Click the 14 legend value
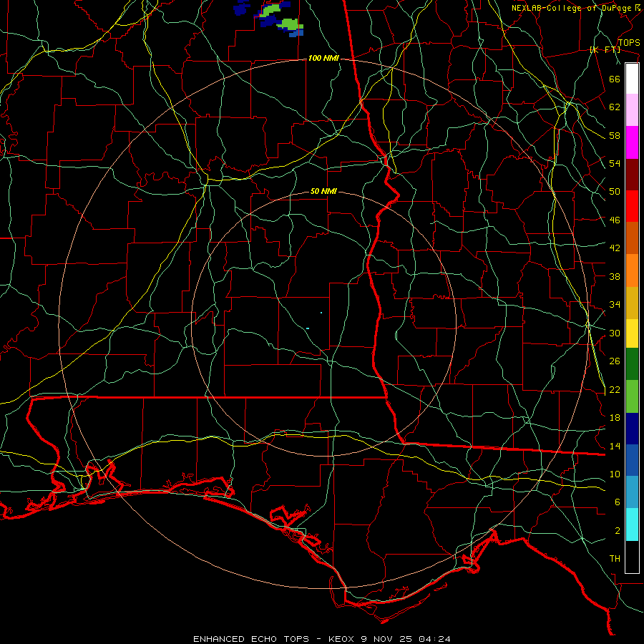644x644 pixels. [x=615, y=446]
